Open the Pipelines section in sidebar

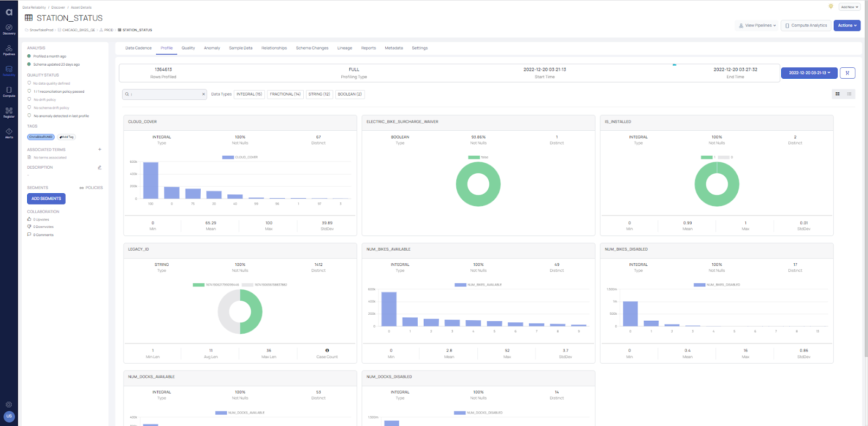click(x=9, y=50)
